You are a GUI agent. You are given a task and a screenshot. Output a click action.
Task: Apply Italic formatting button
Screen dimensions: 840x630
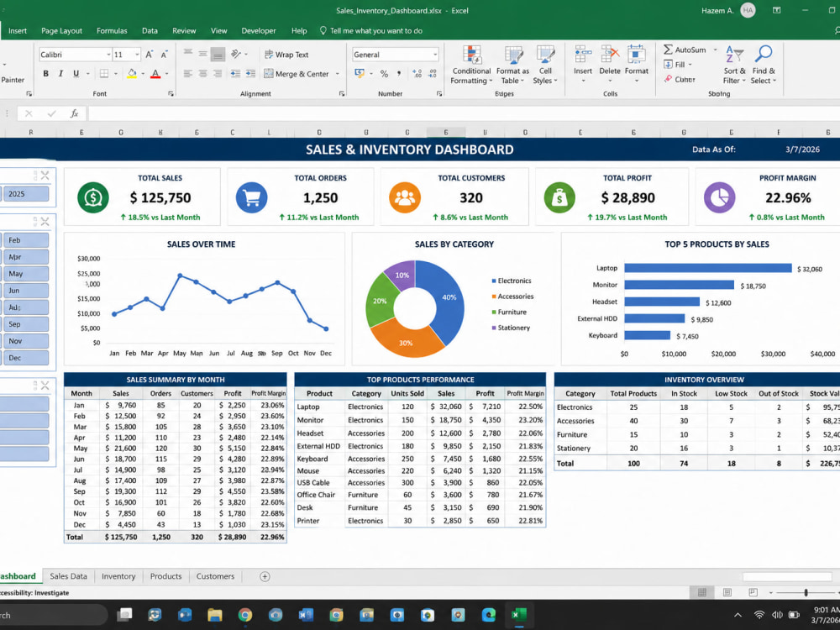click(60, 74)
